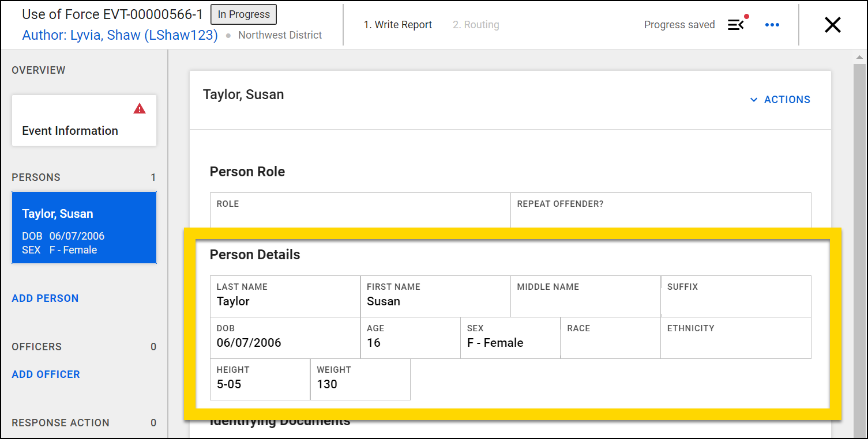Switch to the Routing step
Image resolution: width=868 pixels, height=439 pixels.
(x=475, y=24)
